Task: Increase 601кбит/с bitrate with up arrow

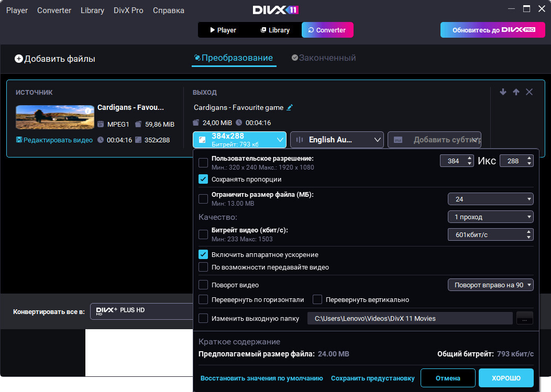Action: click(x=528, y=232)
